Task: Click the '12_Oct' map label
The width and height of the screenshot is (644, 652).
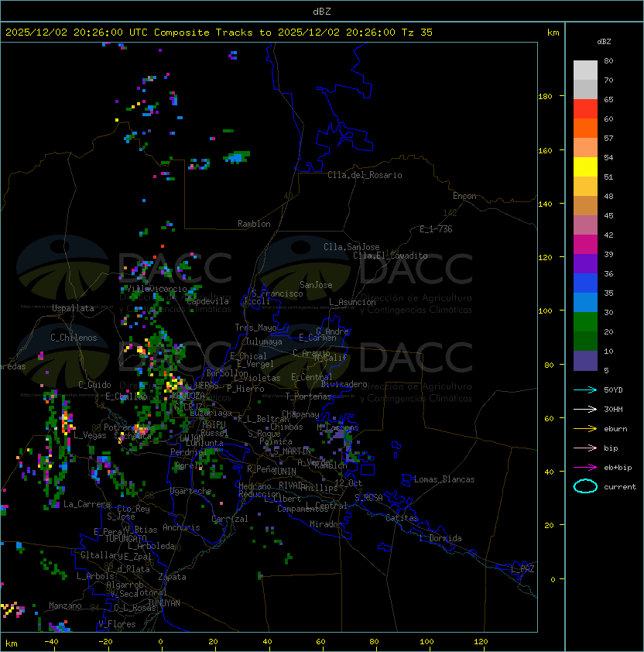Action: tap(348, 482)
